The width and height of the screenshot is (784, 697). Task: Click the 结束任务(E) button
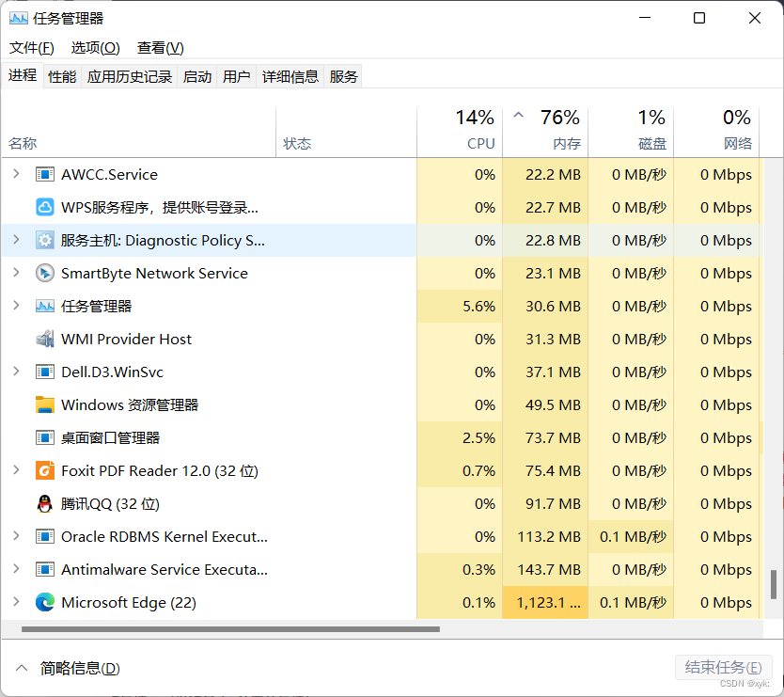click(724, 668)
